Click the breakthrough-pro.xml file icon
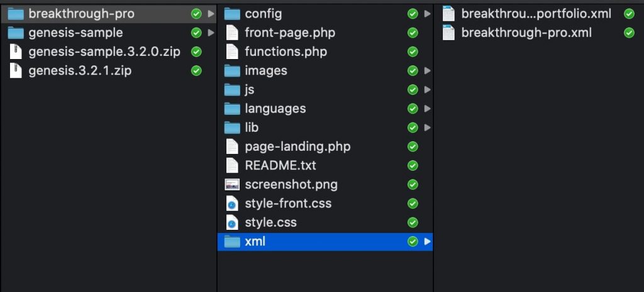Image resolution: width=644 pixels, height=292 pixels. (x=448, y=33)
